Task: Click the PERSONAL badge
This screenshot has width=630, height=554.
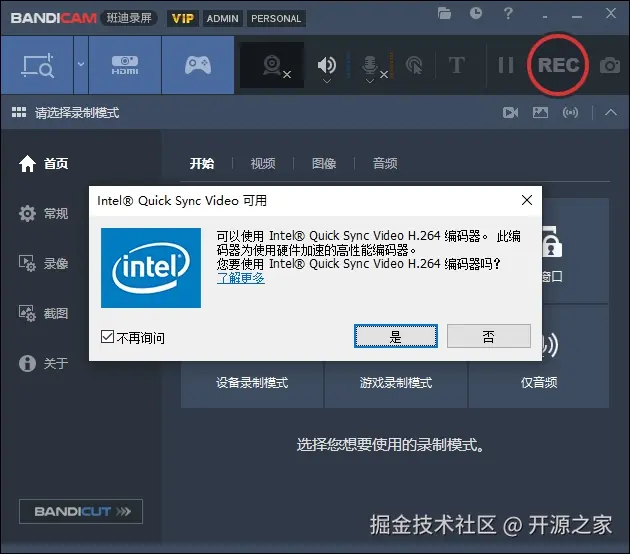Action: tap(276, 18)
